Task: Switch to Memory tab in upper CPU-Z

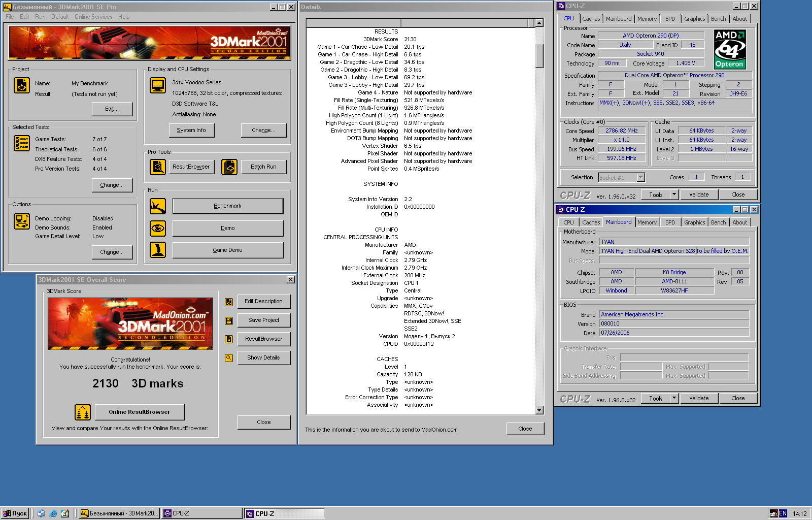Action: coord(647,19)
